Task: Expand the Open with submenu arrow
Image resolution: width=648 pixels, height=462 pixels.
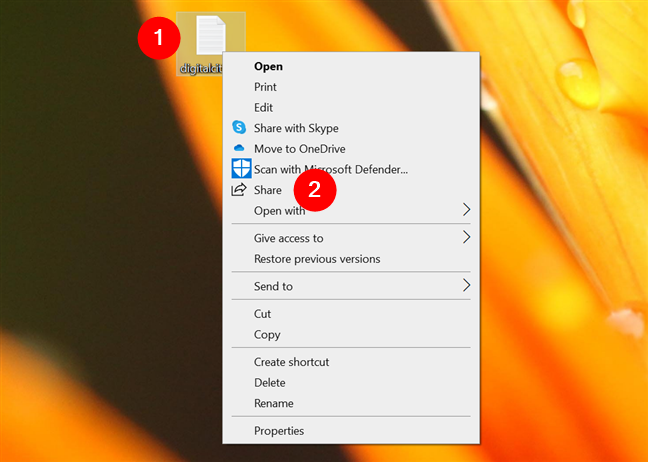Action: pyautogui.click(x=466, y=210)
